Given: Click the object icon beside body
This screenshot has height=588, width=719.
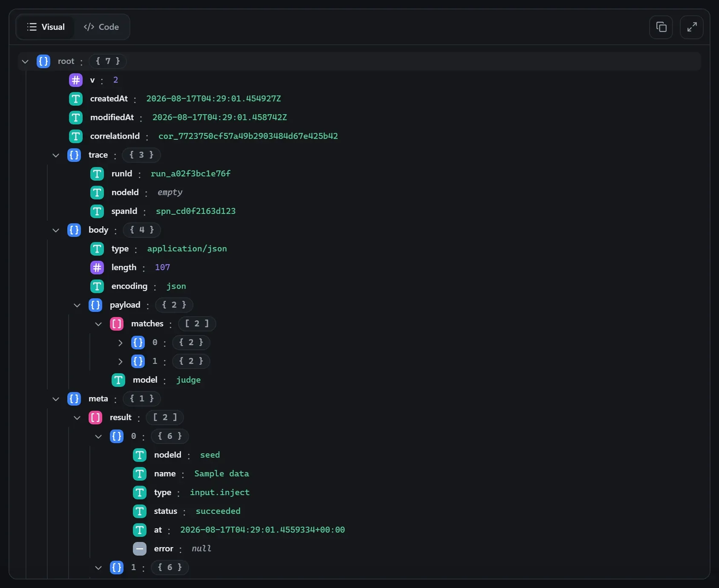Looking at the screenshot, I should pos(74,230).
